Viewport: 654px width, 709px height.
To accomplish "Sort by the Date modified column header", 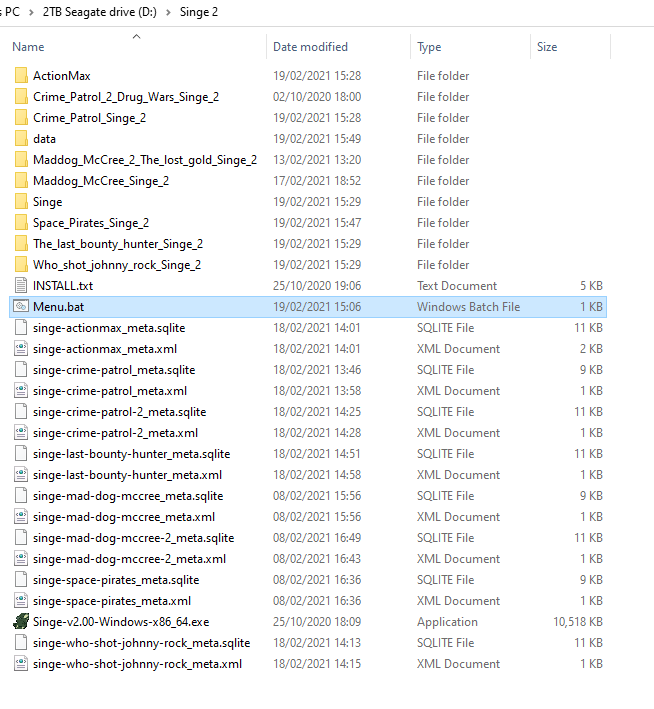I will (x=310, y=47).
